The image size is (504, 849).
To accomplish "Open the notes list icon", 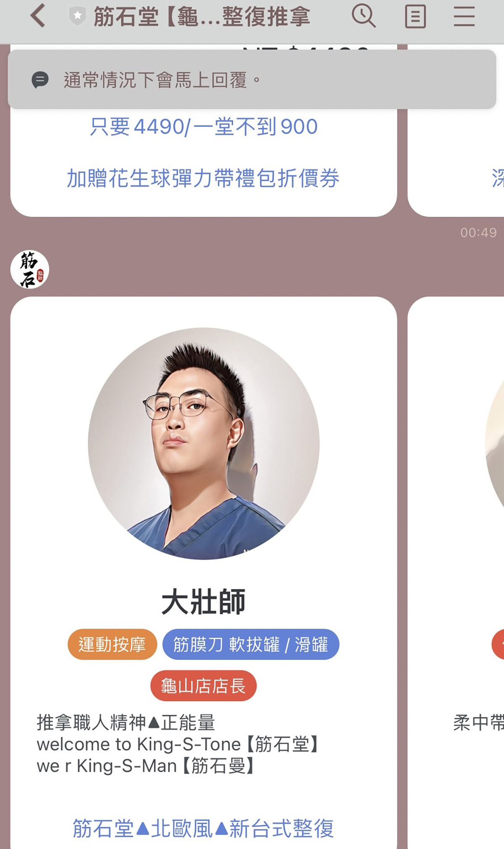I will tap(415, 17).
